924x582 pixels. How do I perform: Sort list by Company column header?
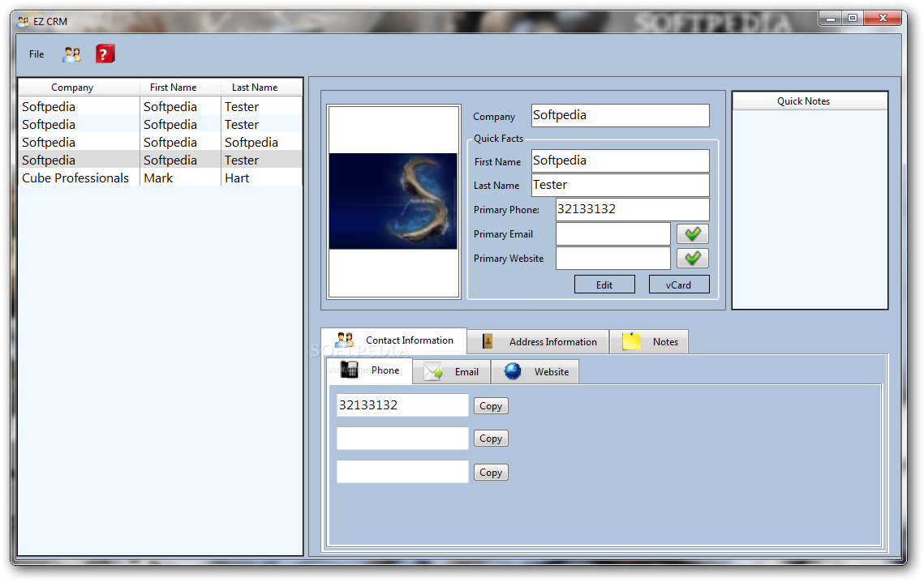pos(79,88)
